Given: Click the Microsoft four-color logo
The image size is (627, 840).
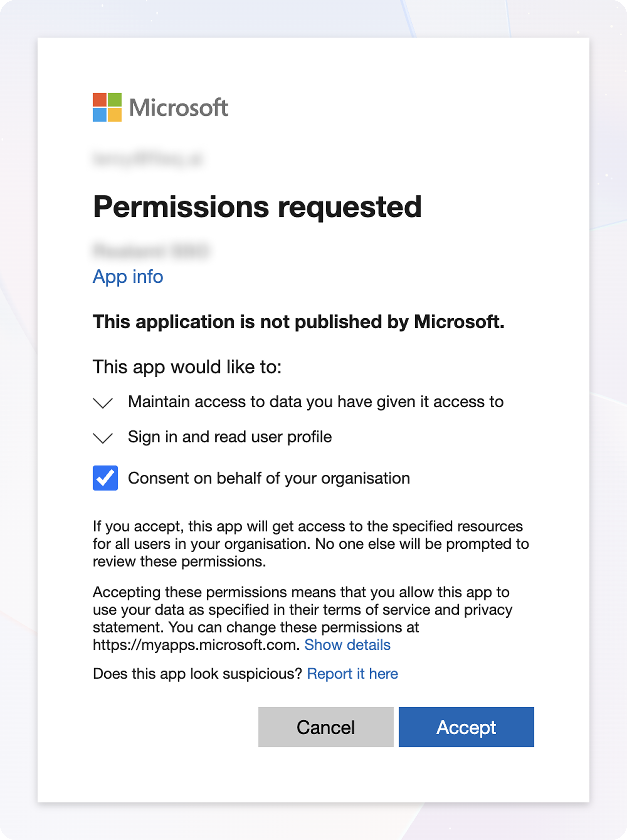Looking at the screenshot, I should [107, 107].
